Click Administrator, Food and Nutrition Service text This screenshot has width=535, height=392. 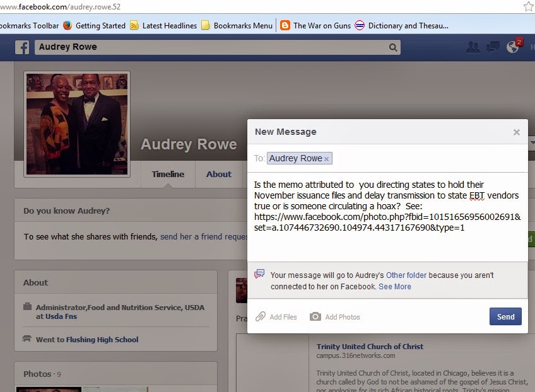120,308
